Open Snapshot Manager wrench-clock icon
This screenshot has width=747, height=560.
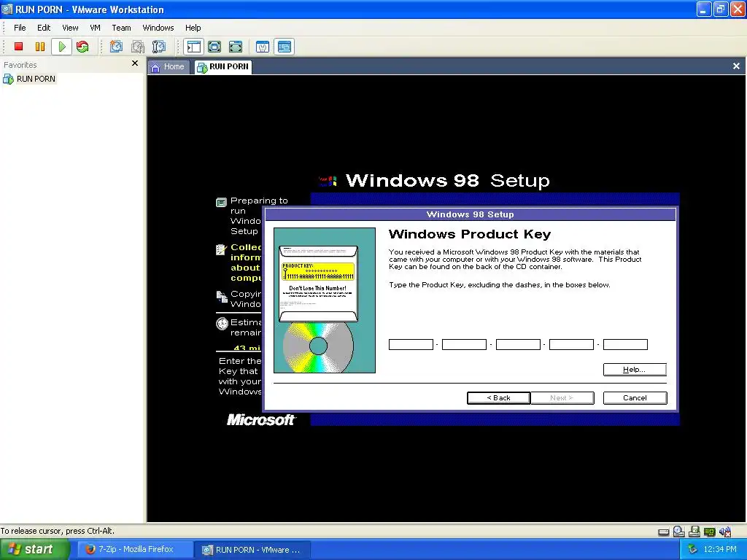(158, 47)
